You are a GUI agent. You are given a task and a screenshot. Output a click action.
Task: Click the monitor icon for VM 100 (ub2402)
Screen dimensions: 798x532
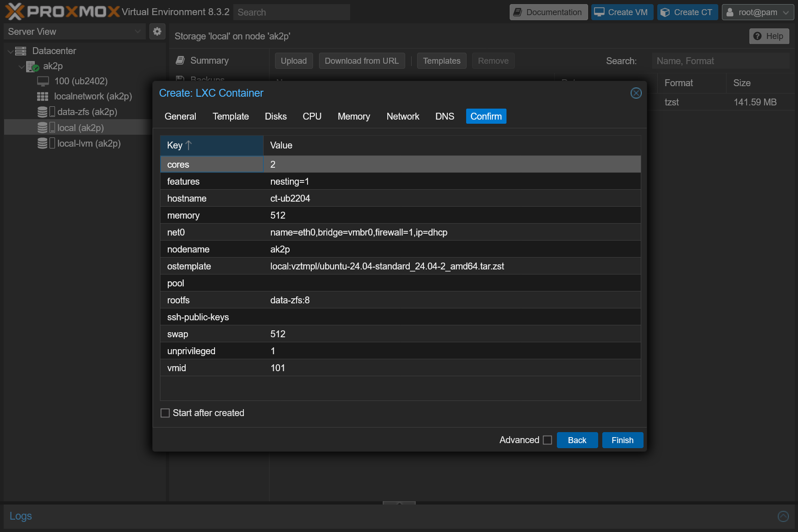point(43,81)
